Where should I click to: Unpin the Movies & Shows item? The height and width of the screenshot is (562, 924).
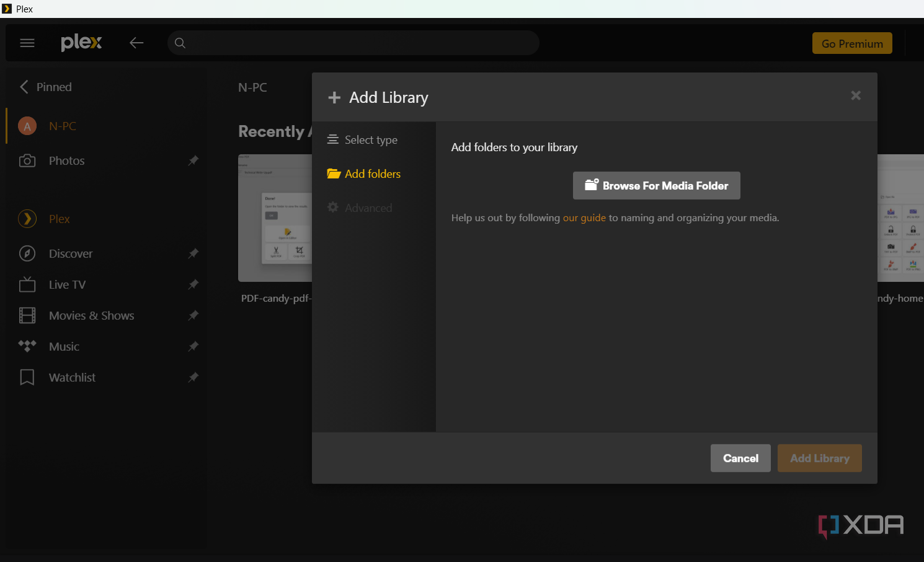tap(193, 315)
